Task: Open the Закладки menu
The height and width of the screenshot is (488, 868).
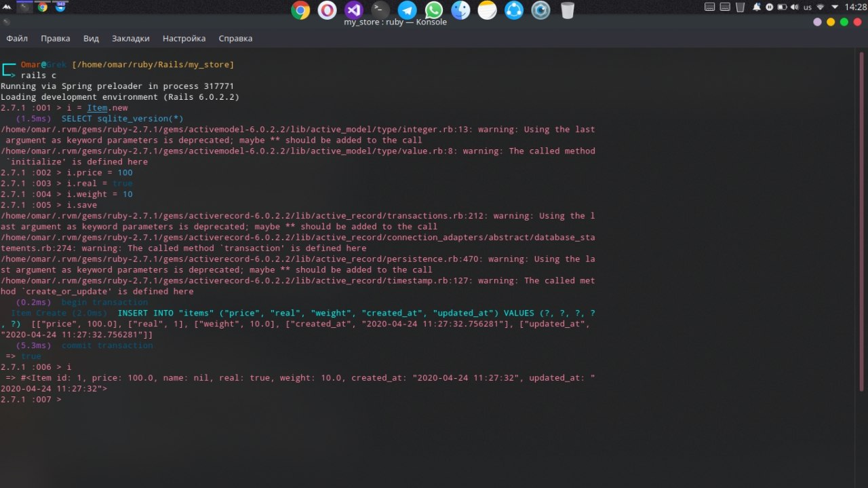Action: (131, 39)
